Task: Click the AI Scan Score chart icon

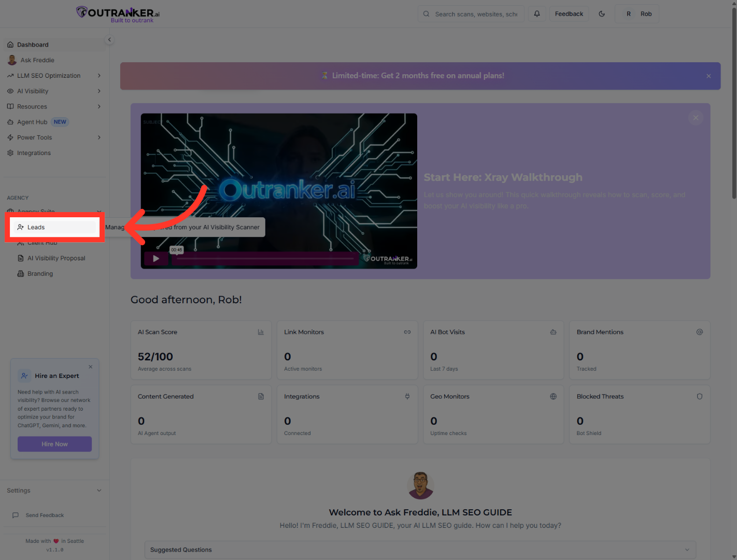Action: [x=261, y=332]
